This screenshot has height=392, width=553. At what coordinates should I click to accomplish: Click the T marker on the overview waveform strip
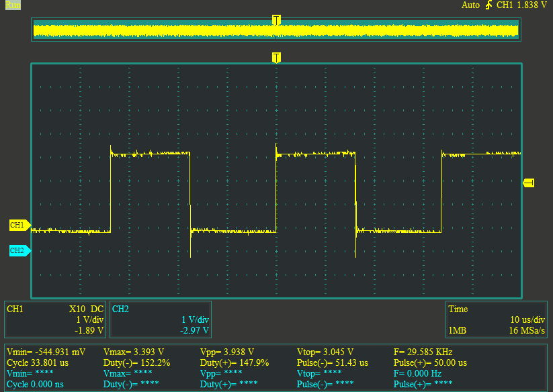(x=276, y=20)
